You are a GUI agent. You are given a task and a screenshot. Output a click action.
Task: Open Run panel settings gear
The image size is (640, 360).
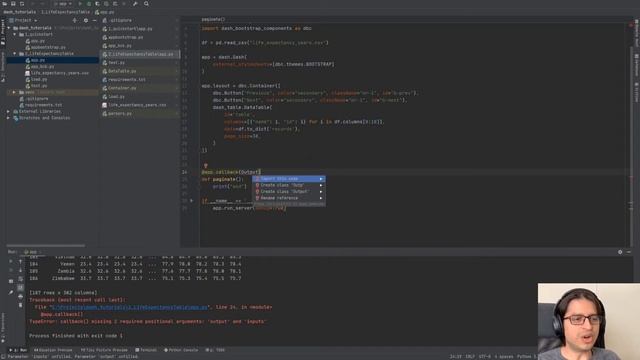[x=620, y=252]
